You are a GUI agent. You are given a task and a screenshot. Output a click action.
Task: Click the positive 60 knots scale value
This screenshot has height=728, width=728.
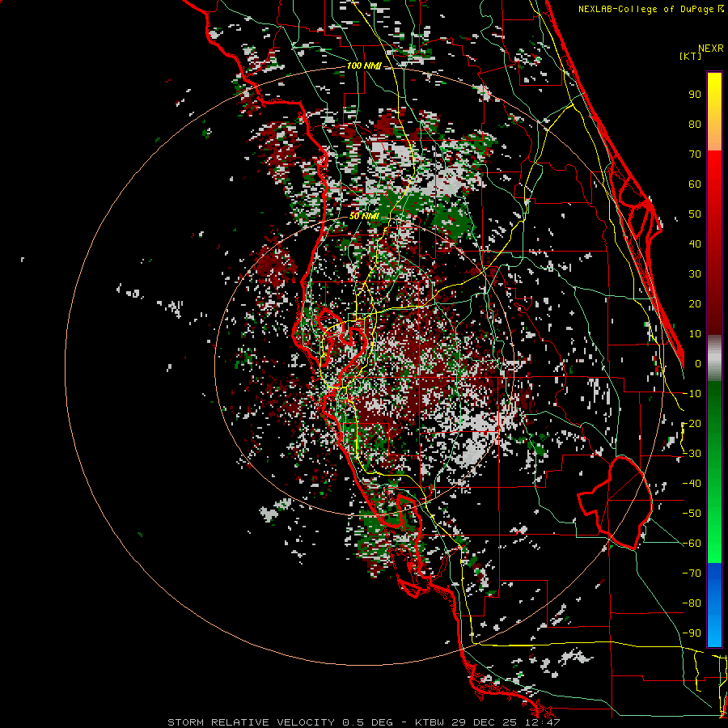click(695, 184)
